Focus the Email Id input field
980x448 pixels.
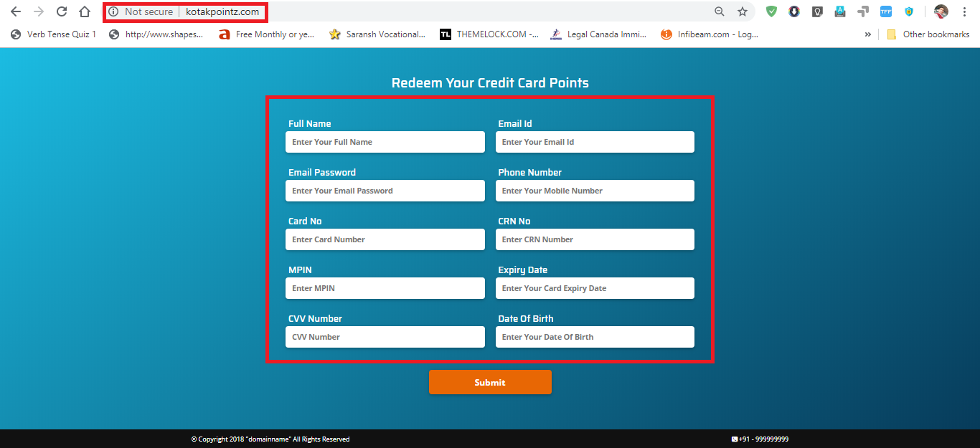pyautogui.click(x=595, y=142)
